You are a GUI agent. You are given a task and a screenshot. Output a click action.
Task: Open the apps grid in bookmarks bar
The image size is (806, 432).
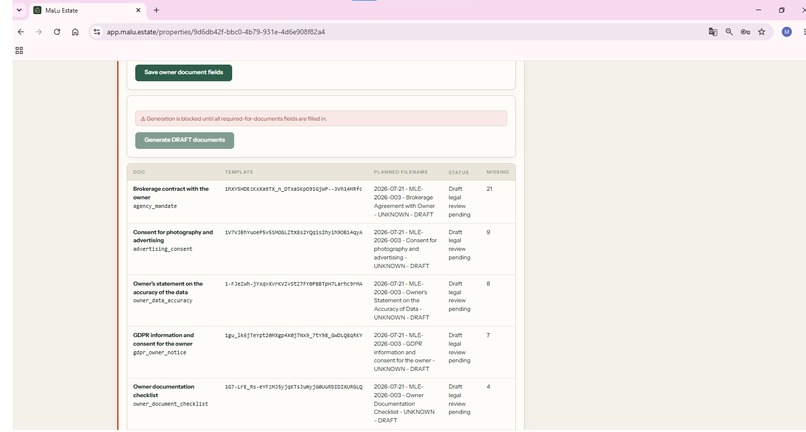[x=19, y=50]
